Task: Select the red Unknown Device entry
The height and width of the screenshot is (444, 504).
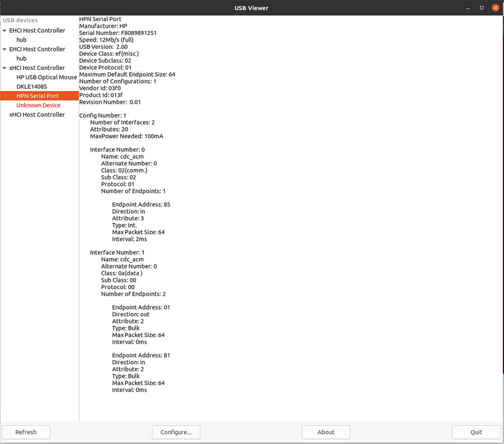Action: pyautogui.click(x=39, y=105)
